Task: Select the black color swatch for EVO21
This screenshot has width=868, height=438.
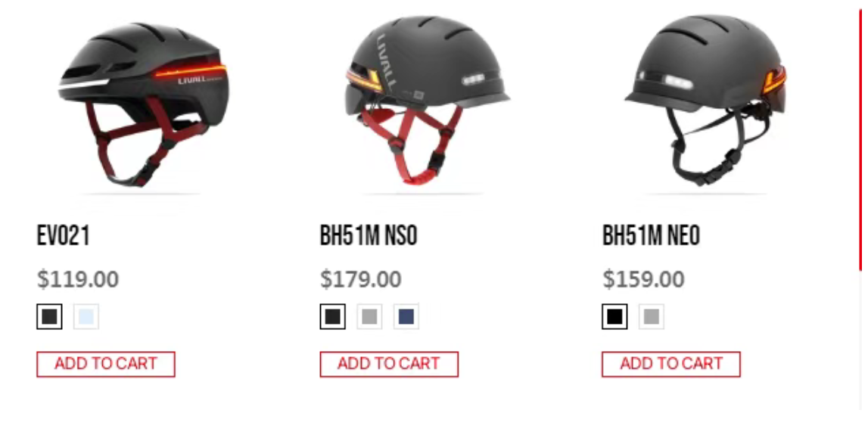Action: 49,317
